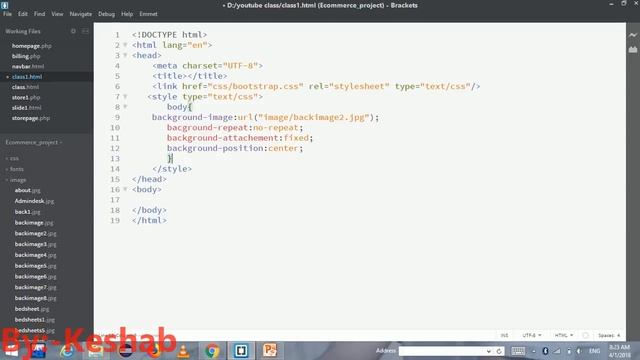Click the touch keyboard tray icon
Image resolution: width=640 pixels, height=360 pixels.
518,351
